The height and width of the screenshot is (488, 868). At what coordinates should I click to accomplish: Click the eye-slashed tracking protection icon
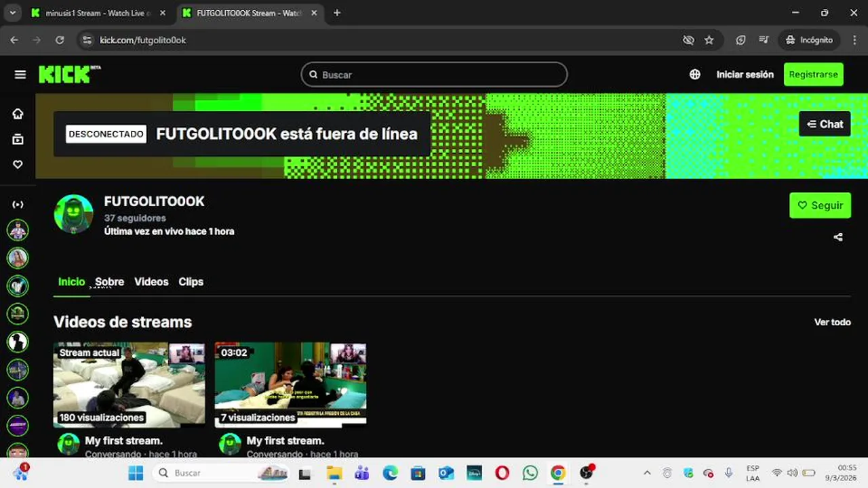pos(688,40)
